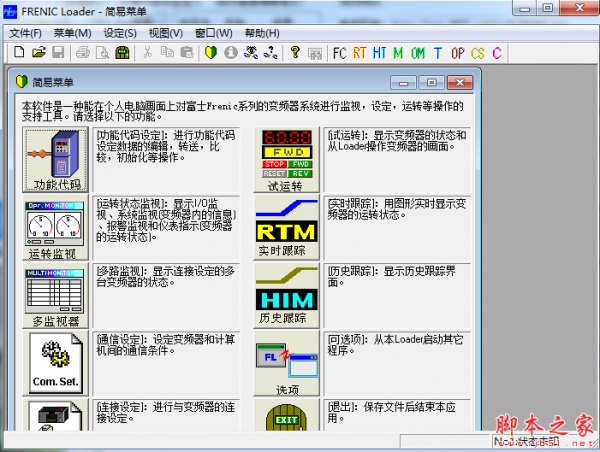Click the [实时跟踪] description text
The image size is (600, 452).
tap(396, 209)
